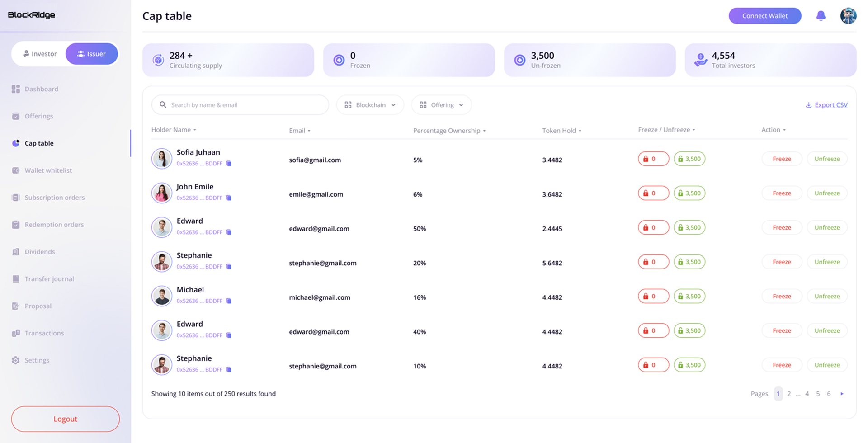Screen dimensions: 868x443
Task: Copy Sofia Juhaan's wallet address
Action: tap(229, 164)
